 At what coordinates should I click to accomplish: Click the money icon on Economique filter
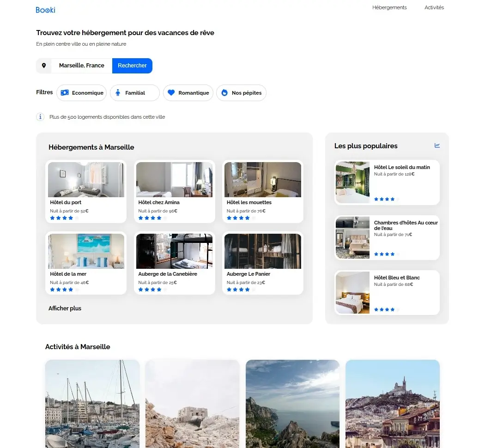pyautogui.click(x=65, y=93)
